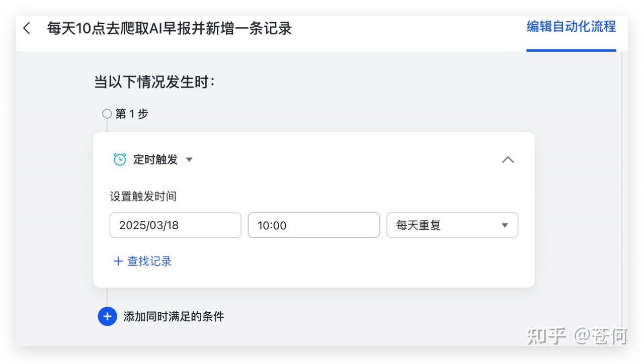Open the 每天重复 repeat frequency dropdown
Screen dimensions: 644x362
[x=452, y=225]
